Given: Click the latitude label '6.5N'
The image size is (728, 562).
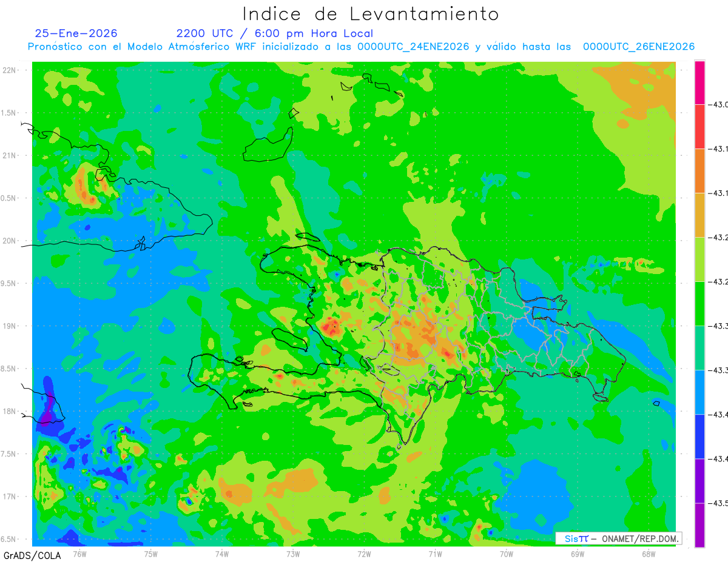Looking at the screenshot, I should coord(9,539).
